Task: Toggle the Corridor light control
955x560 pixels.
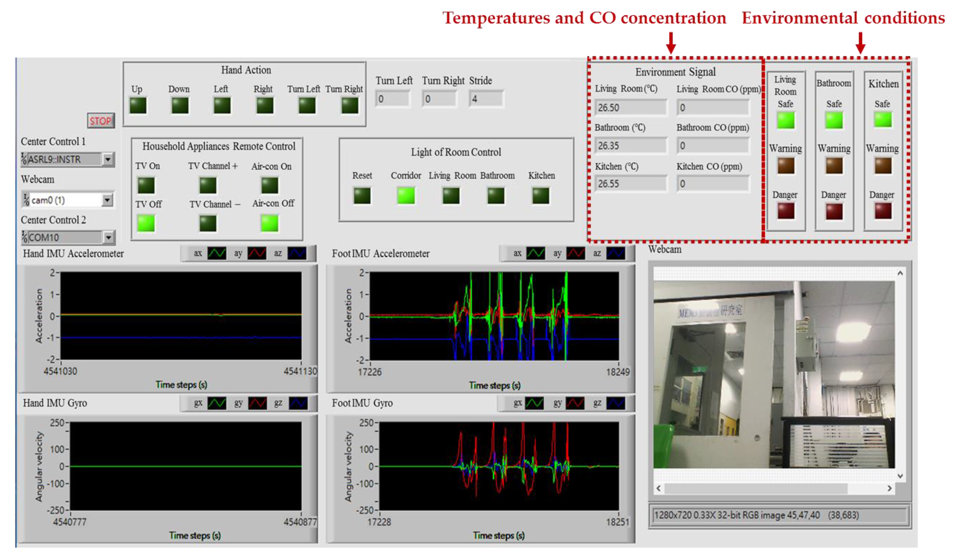Action: pyautogui.click(x=405, y=196)
